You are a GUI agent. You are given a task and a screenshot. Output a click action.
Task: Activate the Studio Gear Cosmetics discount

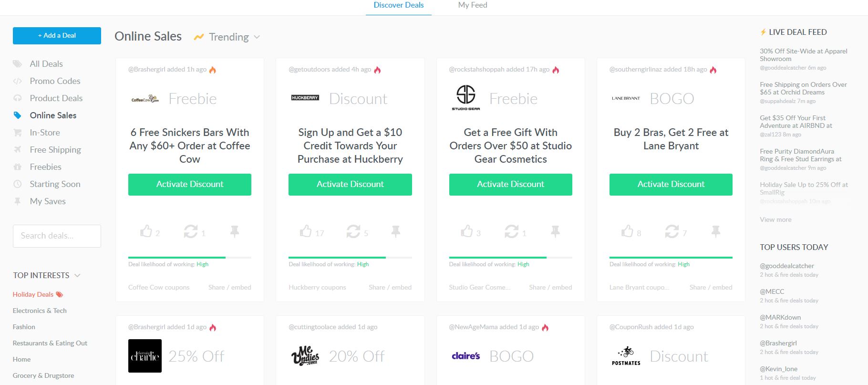pyautogui.click(x=510, y=184)
